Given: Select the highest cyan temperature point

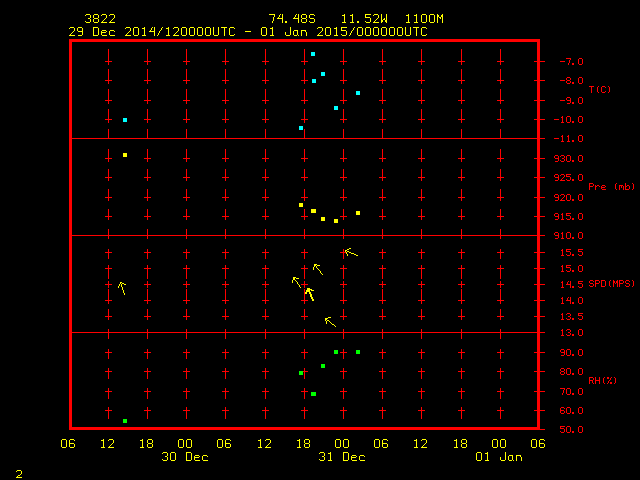Looking at the screenshot, I should (313, 54).
